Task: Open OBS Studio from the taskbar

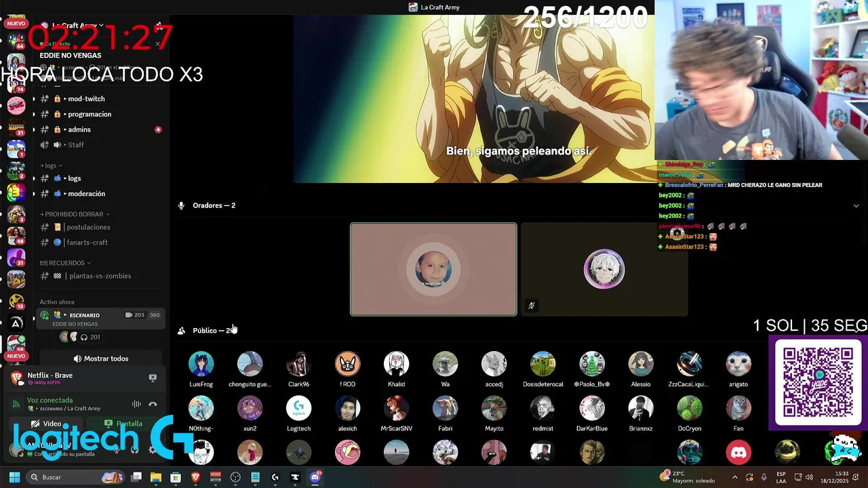Action: pyautogui.click(x=235, y=477)
